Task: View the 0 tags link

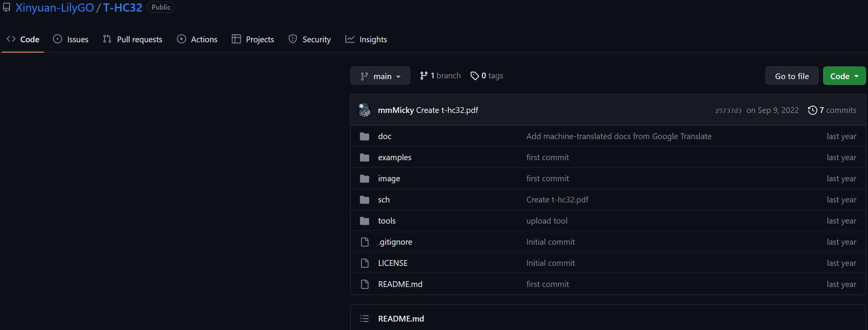Action: 487,76
